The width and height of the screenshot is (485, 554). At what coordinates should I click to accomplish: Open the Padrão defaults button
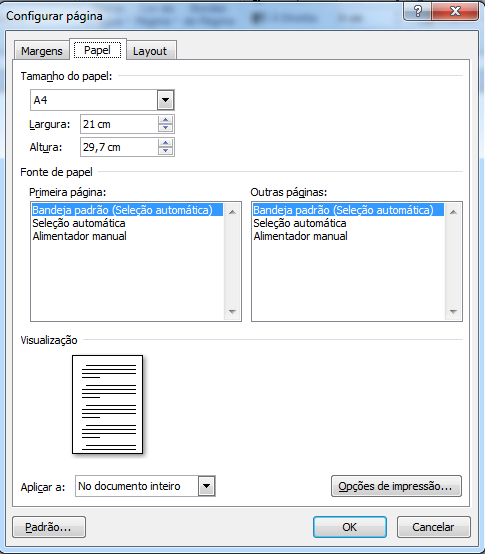(x=49, y=527)
